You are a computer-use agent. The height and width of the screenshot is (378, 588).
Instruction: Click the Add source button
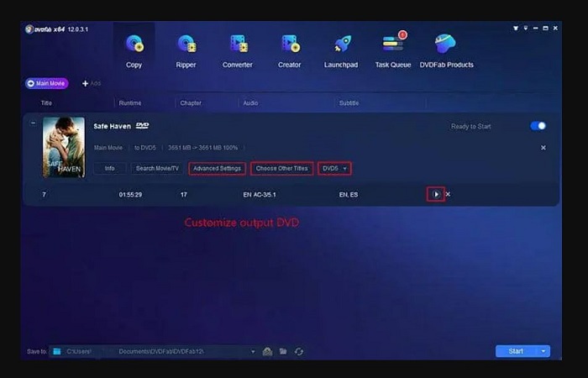point(91,83)
